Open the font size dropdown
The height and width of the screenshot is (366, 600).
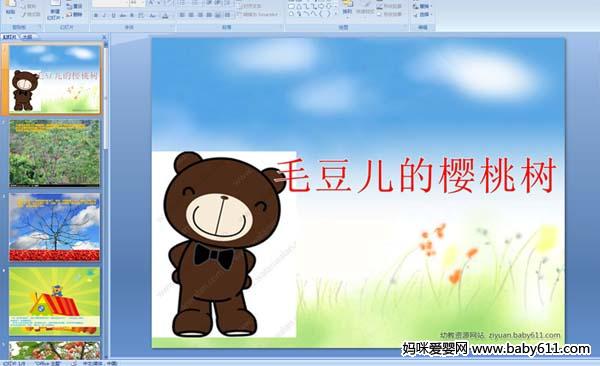click(142, 3)
